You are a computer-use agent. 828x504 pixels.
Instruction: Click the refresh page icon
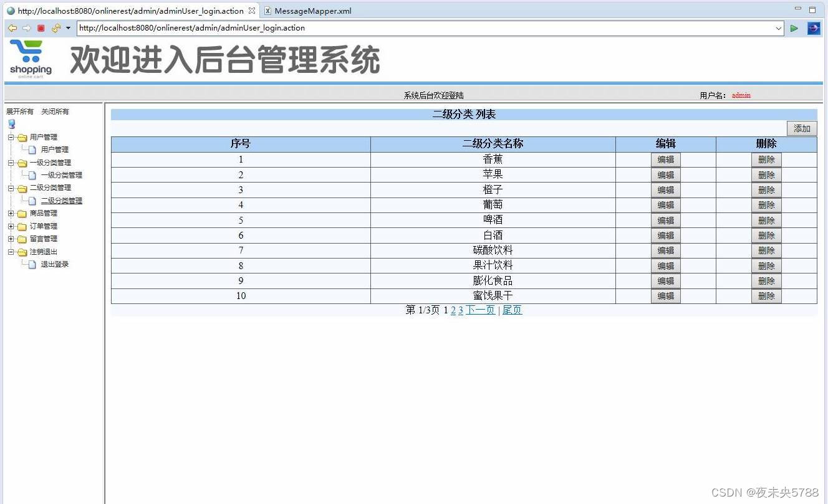(56, 28)
